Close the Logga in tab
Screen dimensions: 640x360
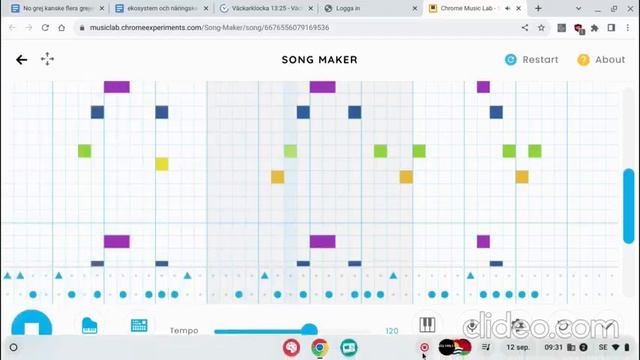(x=415, y=8)
